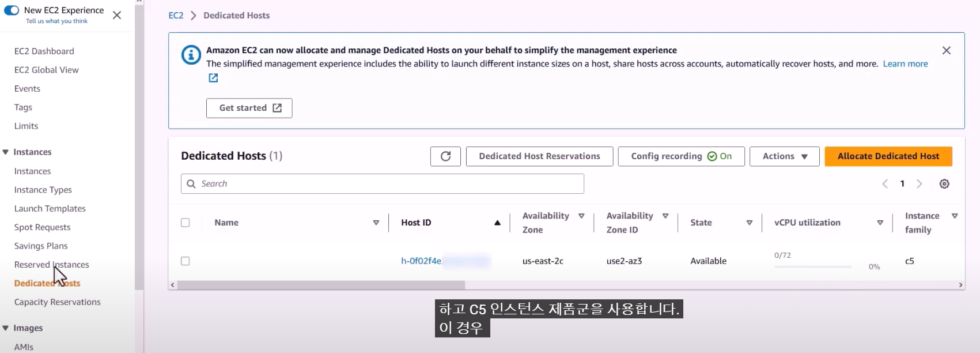Open host h-0f02f4e link
This screenshot has height=353, width=980.
click(x=445, y=261)
